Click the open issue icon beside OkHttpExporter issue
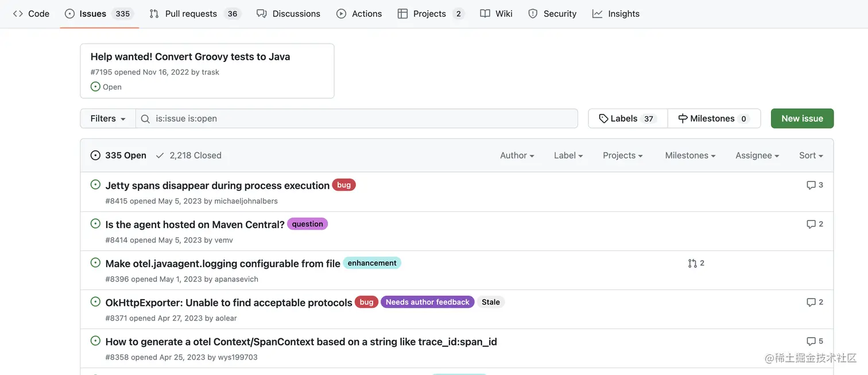Screen dimensions: 868x375 pyautogui.click(x=96, y=301)
